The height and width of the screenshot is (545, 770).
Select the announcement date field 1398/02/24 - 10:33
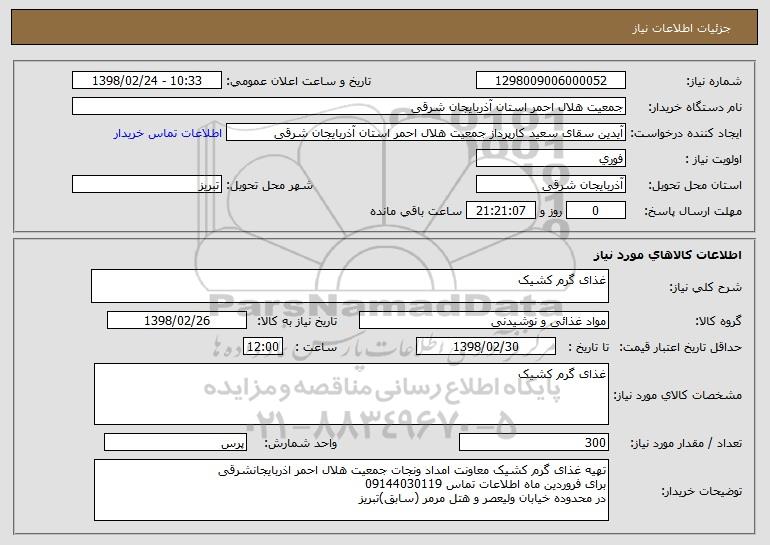[x=146, y=81]
